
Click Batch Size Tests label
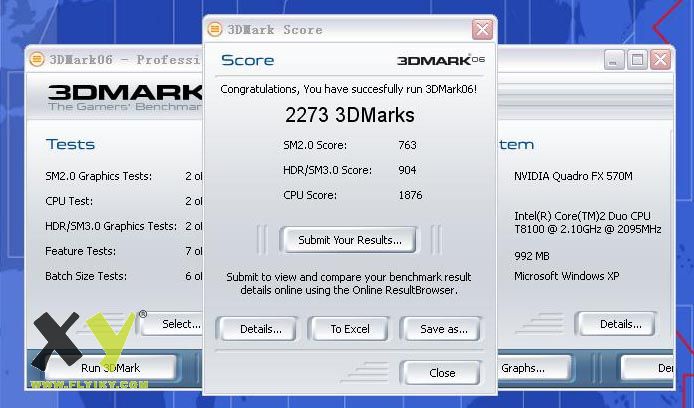(86, 276)
